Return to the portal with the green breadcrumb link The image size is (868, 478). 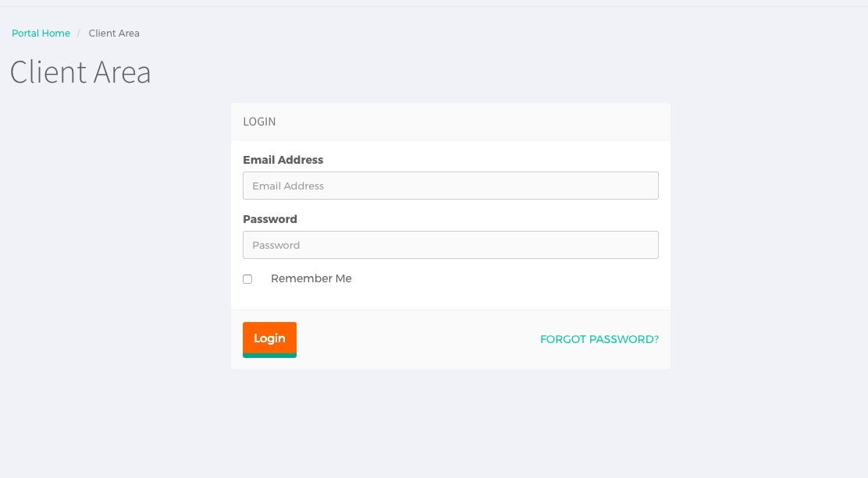click(41, 34)
